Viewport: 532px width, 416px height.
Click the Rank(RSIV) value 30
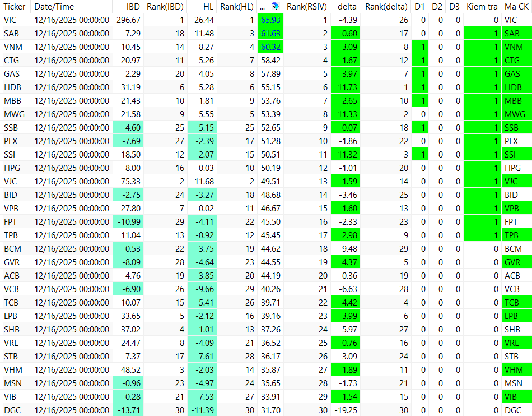323,410
